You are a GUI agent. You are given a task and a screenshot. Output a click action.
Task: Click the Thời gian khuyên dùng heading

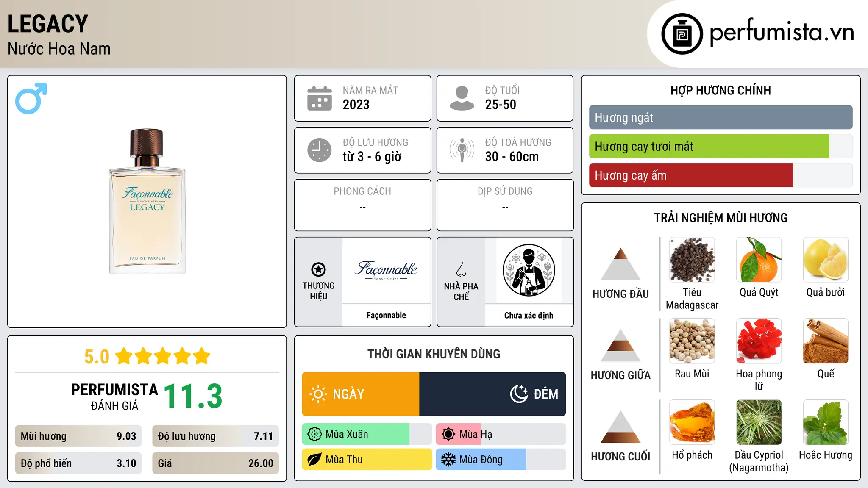click(434, 354)
